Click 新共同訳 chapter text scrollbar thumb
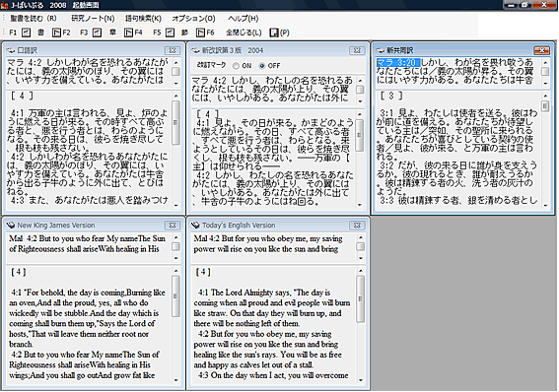559x392 pixels. tap(545, 106)
